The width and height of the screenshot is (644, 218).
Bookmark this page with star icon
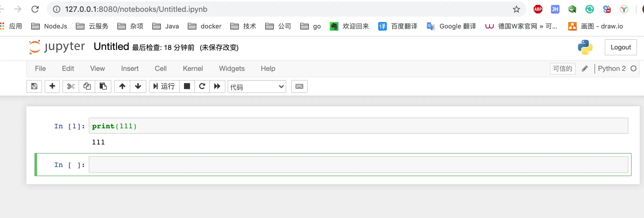(x=516, y=9)
